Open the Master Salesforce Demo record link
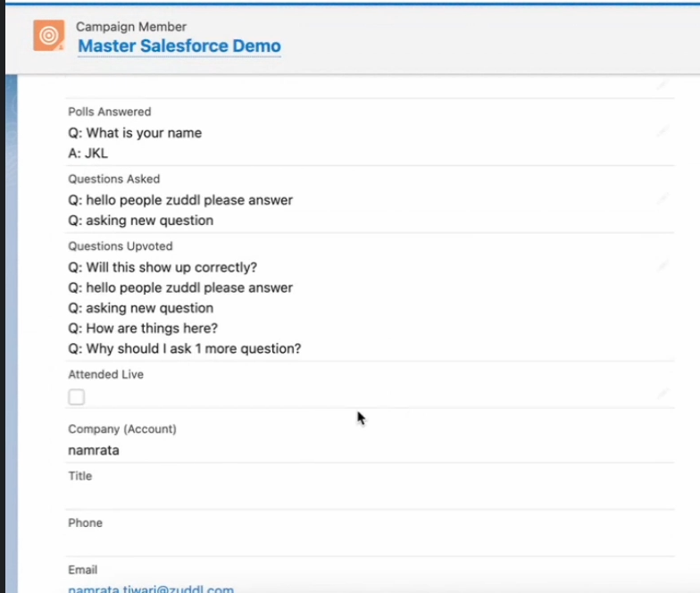 point(179,46)
